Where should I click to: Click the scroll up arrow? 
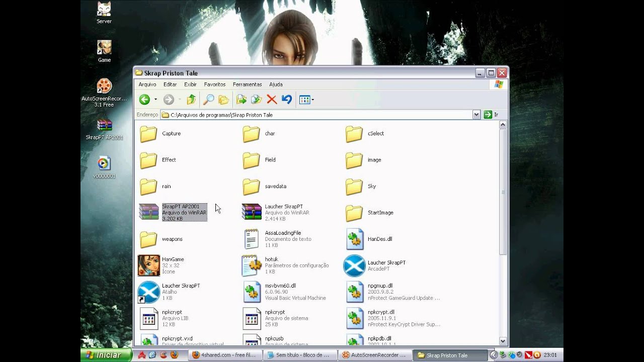503,125
